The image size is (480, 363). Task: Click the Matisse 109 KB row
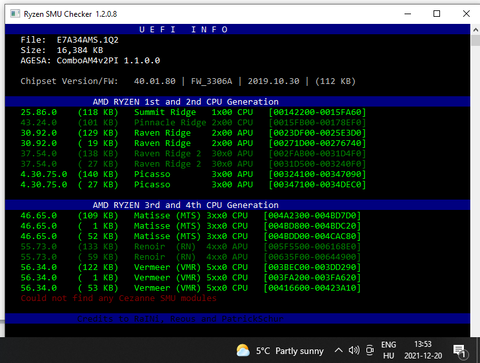coord(191,216)
